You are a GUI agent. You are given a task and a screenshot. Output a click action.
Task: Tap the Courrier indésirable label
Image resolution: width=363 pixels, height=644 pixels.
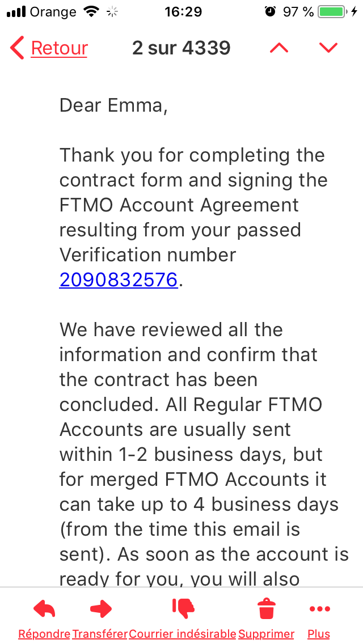click(x=183, y=634)
